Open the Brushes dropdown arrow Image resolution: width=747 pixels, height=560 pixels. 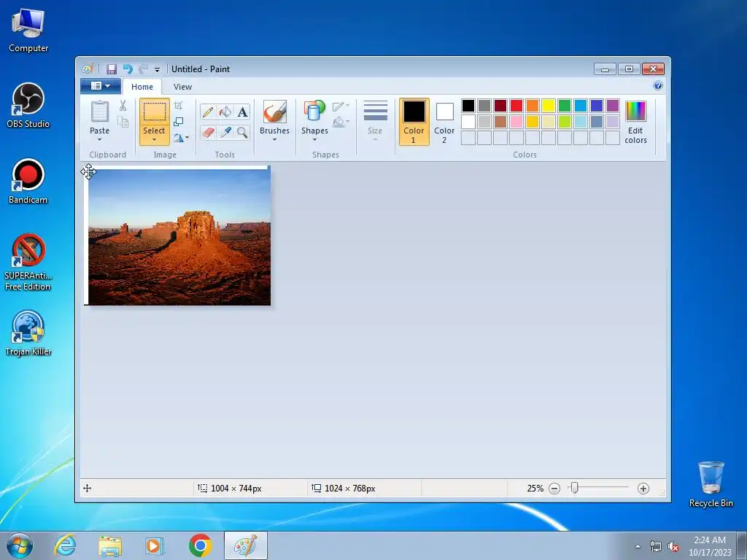(x=275, y=139)
